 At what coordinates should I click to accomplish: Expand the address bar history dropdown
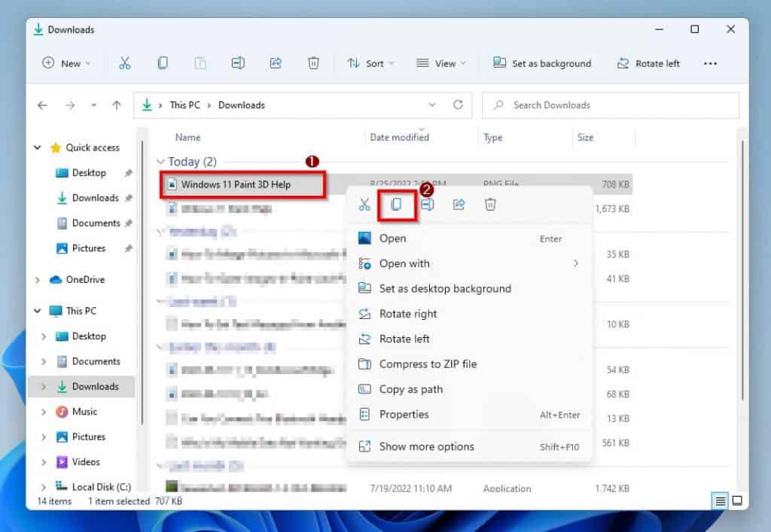431,105
